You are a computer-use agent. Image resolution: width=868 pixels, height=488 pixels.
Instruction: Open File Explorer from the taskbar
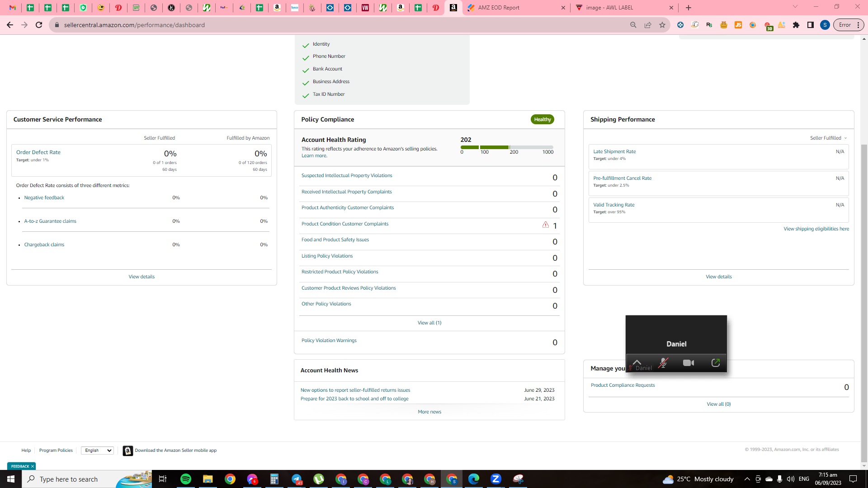point(208,479)
